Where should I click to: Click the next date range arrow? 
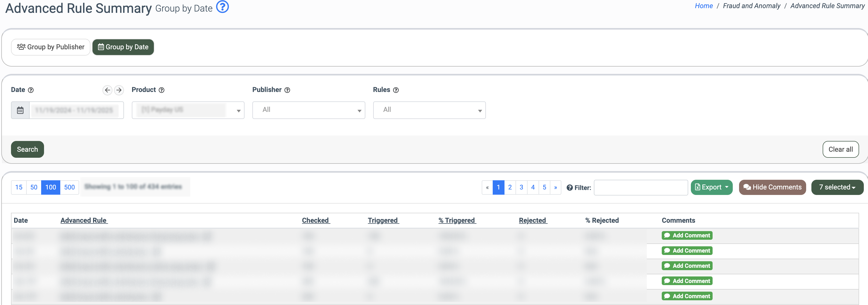pos(119,90)
